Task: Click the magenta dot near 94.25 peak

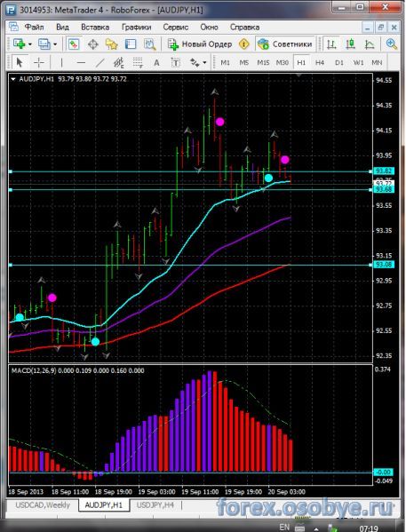Action: 220,122
